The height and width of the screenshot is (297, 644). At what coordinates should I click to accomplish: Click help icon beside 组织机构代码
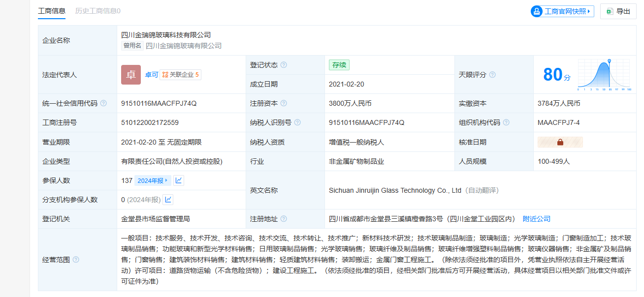coord(506,122)
